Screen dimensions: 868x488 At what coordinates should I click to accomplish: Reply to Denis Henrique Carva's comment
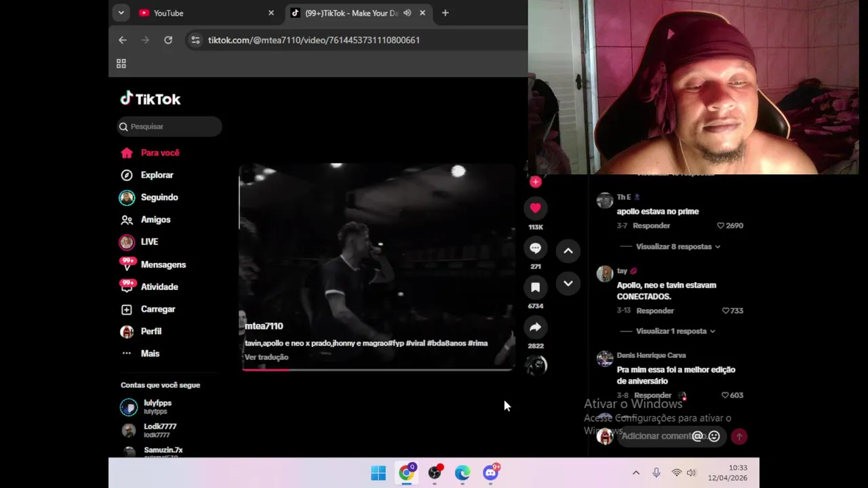tap(652, 395)
